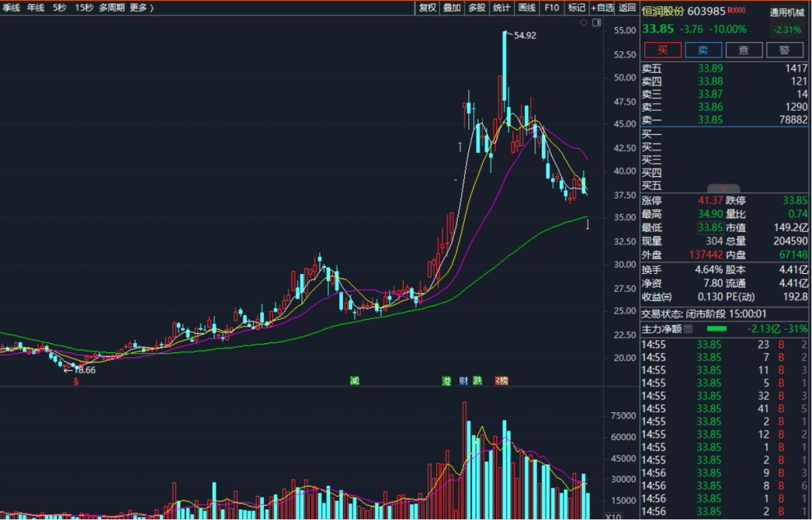
Task: Click the red 'S' marker near 18.66
Action: (x=75, y=382)
